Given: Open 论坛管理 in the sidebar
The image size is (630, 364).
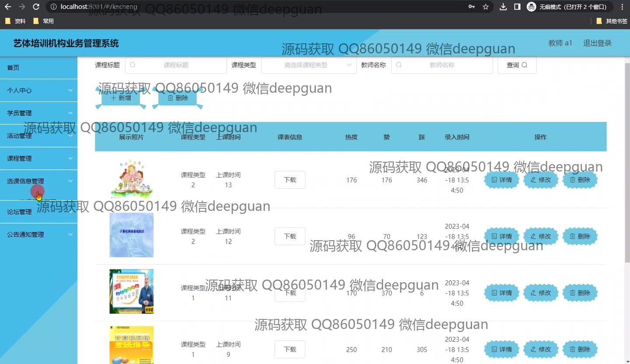Looking at the screenshot, I should click(38, 212).
